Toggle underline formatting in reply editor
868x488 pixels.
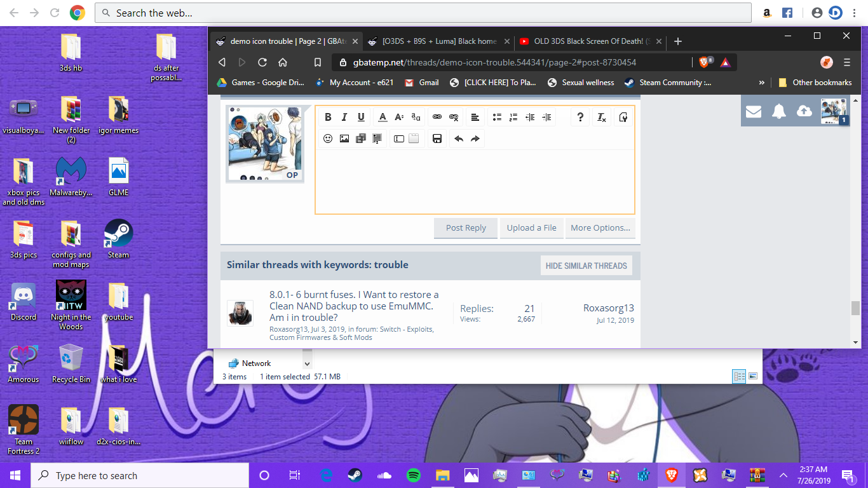pyautogui.click(x=361, y=117)
